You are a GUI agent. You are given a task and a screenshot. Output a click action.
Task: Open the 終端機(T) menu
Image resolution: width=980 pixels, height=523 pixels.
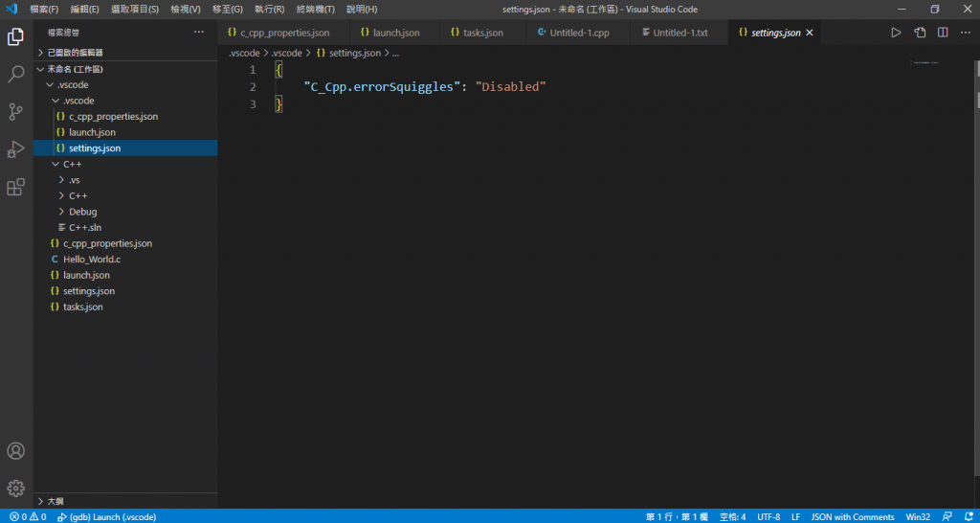click(x=316, y=10)
